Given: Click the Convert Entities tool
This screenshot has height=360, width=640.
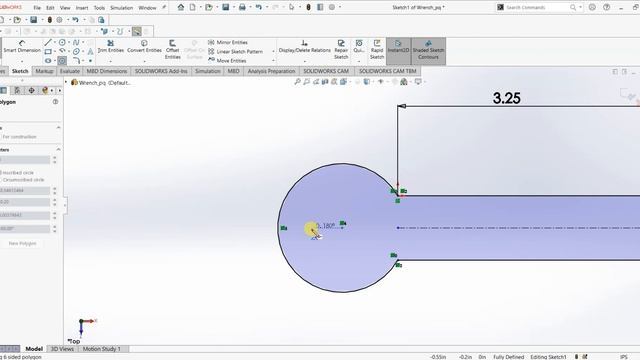Looking at the screenshot, I should (x=144, y=46).
